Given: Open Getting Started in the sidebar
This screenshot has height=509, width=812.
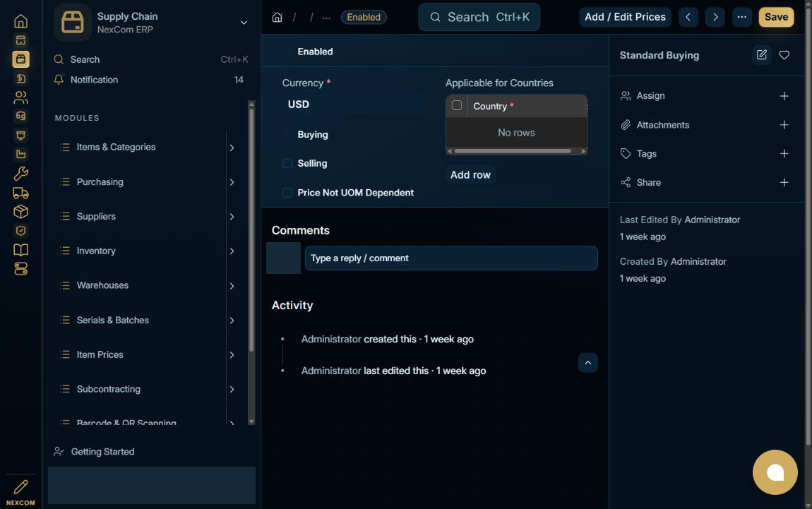Looking at the screenshot, I should pyautogui.click(x=102, y=452).
